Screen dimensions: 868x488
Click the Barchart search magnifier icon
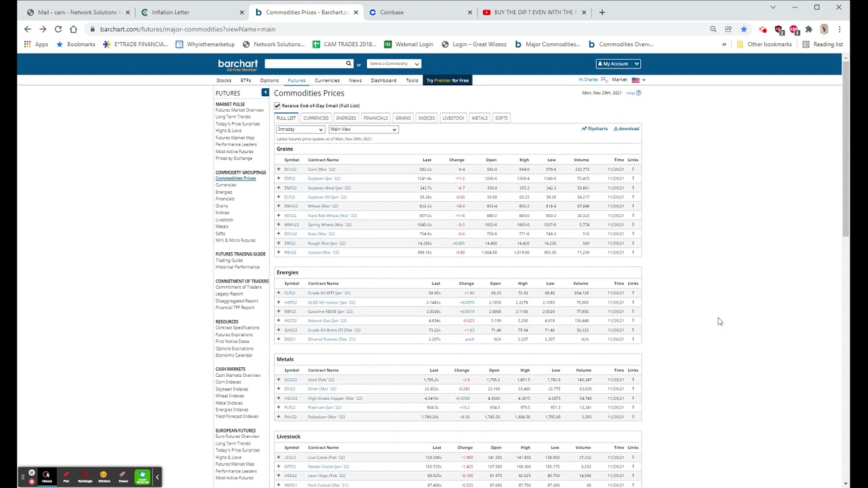point(349,64)
